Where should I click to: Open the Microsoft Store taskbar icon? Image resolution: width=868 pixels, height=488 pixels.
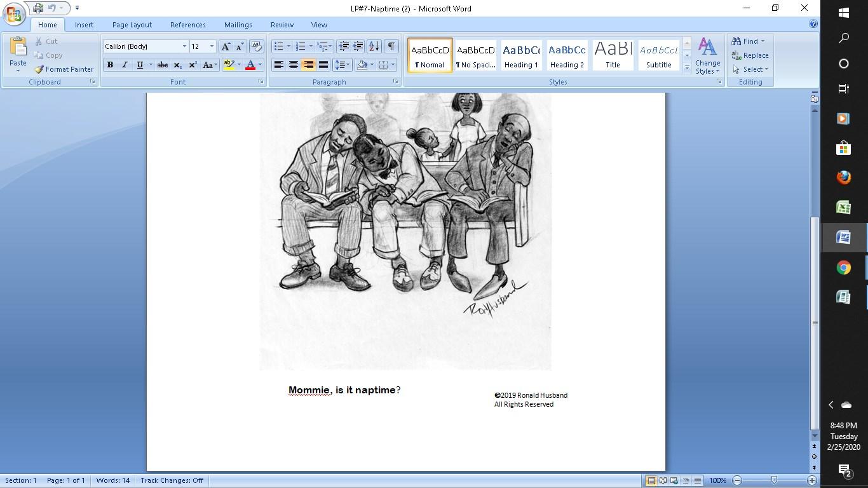844,148
